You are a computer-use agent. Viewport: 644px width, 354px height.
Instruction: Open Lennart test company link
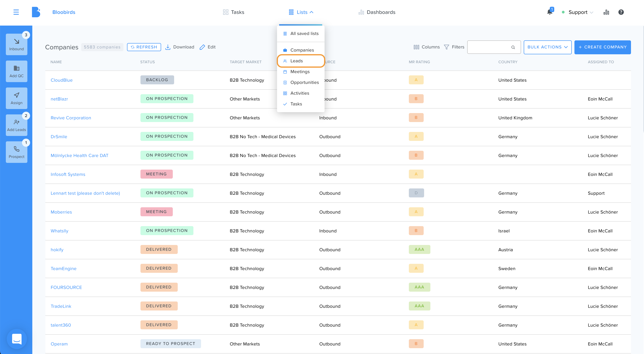(85, 193)
